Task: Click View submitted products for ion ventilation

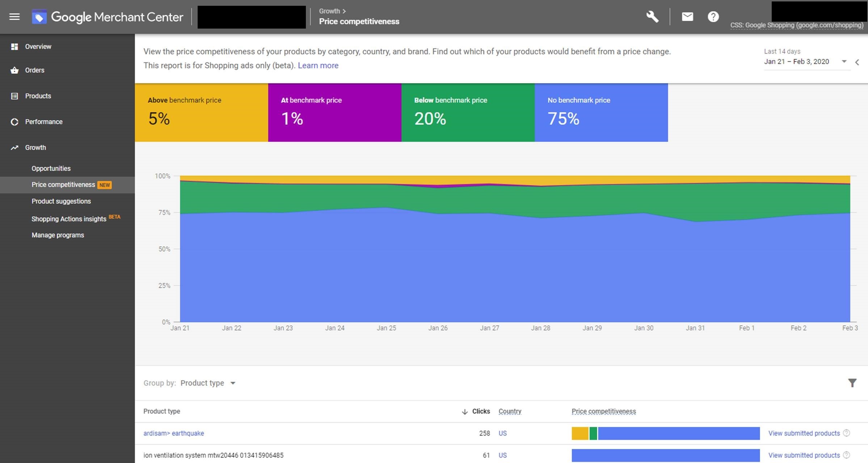Action: (804, 455)
